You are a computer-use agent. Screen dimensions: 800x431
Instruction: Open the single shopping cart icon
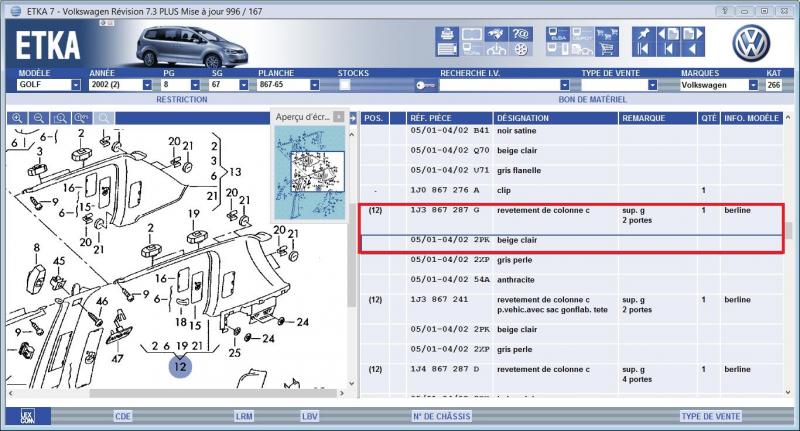coord(607,49)
